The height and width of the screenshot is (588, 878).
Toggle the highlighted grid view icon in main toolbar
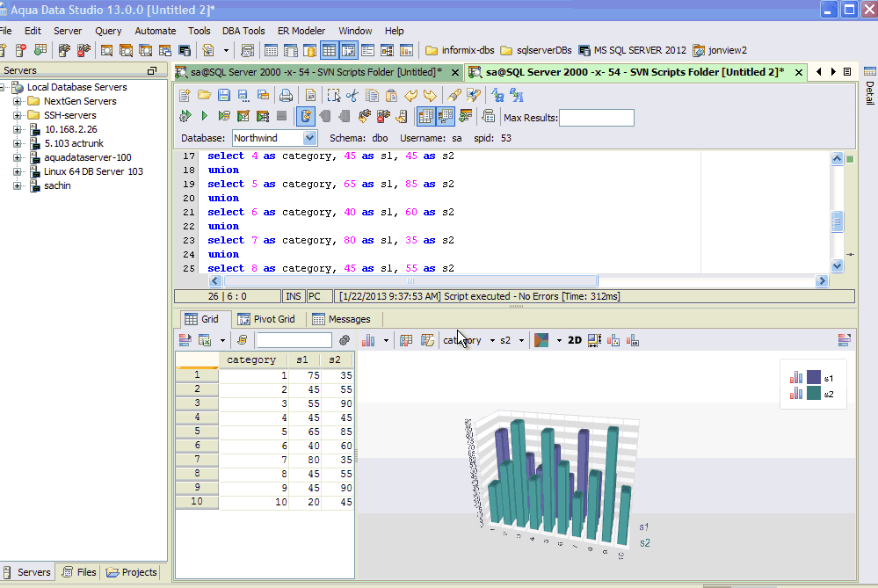coord(330,50)
